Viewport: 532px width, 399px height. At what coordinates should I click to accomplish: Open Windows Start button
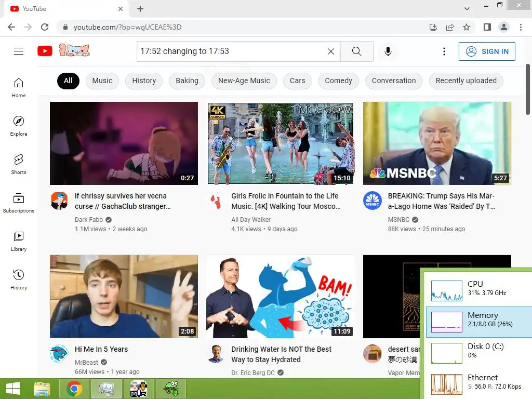click(x=13, y=389)
